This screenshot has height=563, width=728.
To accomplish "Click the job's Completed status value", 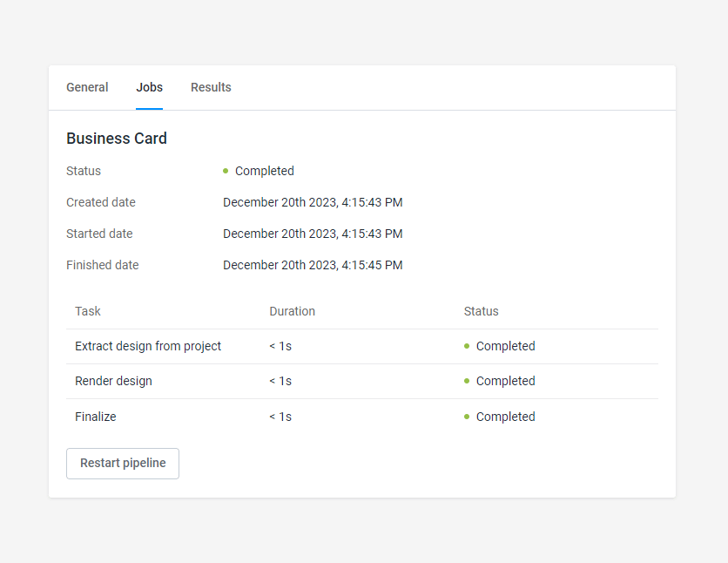I will coord(264,171).
